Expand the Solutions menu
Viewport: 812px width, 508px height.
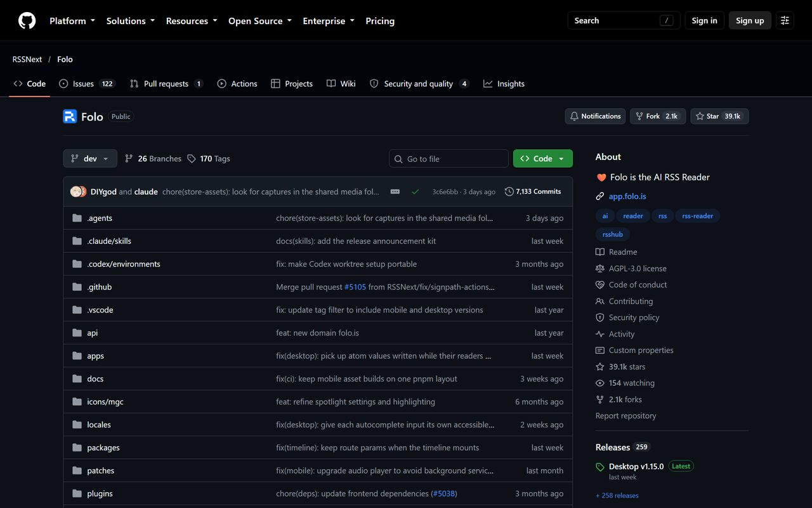pos(131,21)
